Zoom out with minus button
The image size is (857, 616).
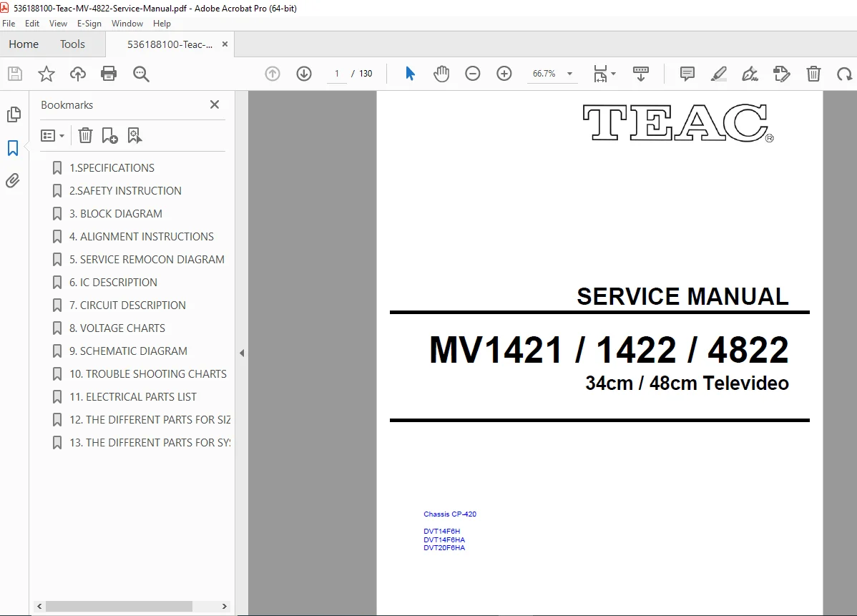click(473, 73)
